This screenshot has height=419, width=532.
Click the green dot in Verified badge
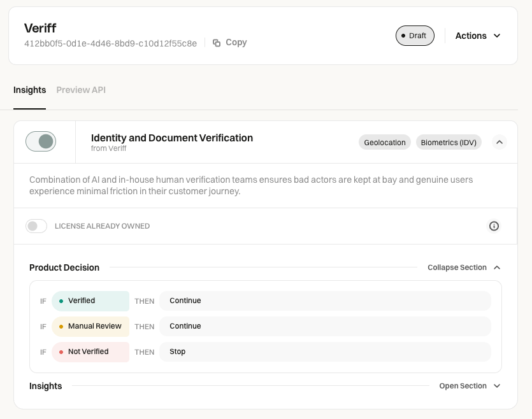[x=61, y=301]
